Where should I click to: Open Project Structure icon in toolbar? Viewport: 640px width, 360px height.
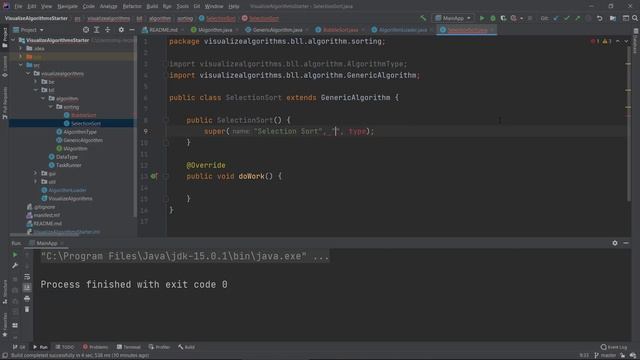[x=613, y=18]
